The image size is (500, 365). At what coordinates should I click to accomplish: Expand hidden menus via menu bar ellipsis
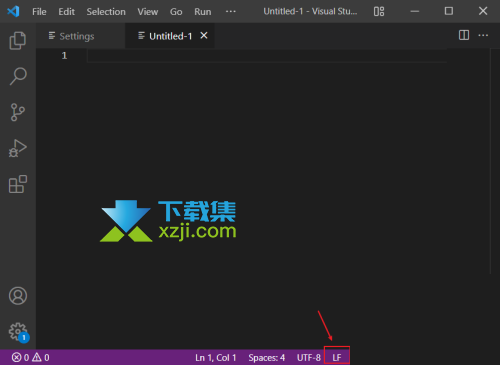coord(231,11)
